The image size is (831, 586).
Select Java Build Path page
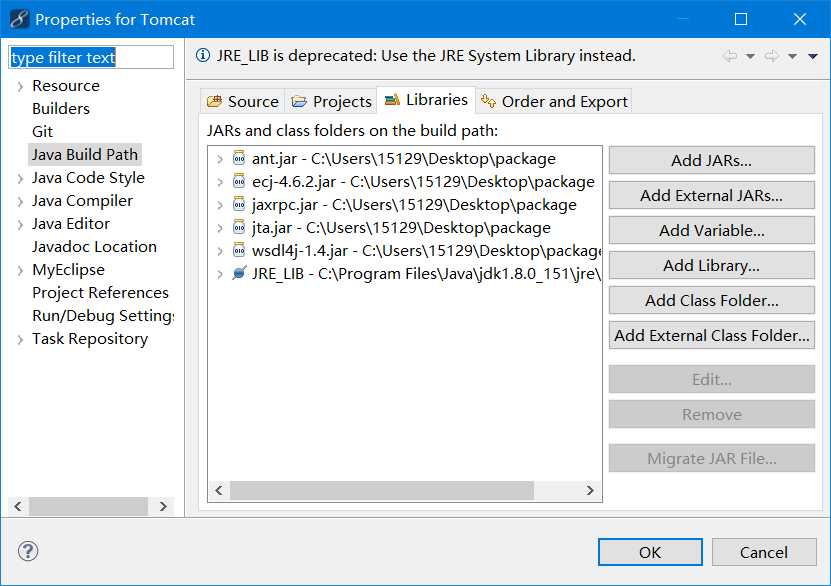click(x=85, y=155)
